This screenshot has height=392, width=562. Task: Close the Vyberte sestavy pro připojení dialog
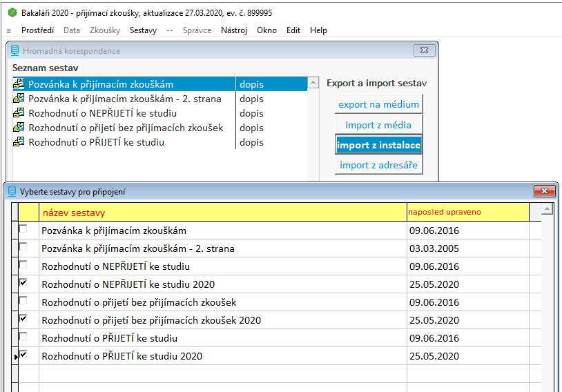tap(544, 191)
